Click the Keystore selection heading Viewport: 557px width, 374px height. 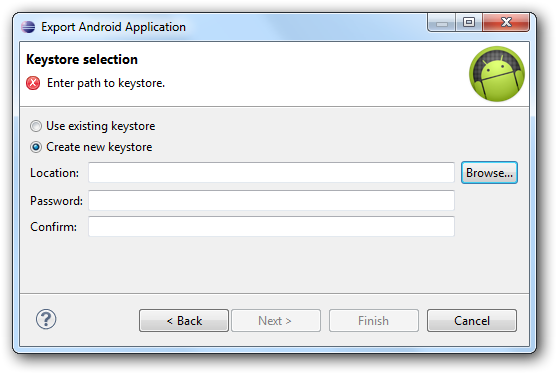[x=82, y=59]
